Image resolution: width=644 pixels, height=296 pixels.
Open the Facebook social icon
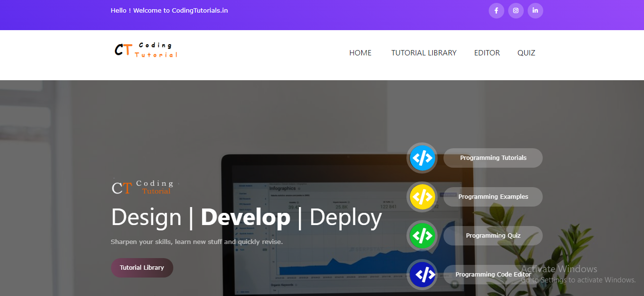(x=496, y=11)
